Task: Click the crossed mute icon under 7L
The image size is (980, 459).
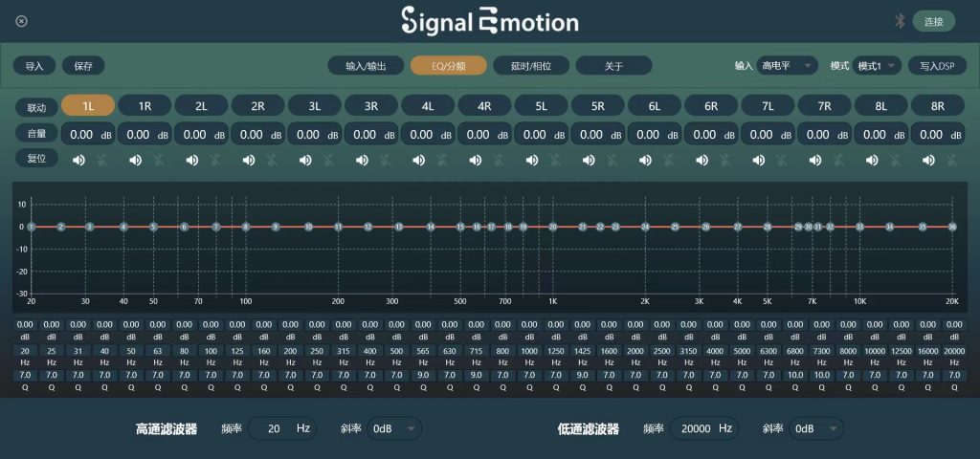Action: (x=782, y=161)
